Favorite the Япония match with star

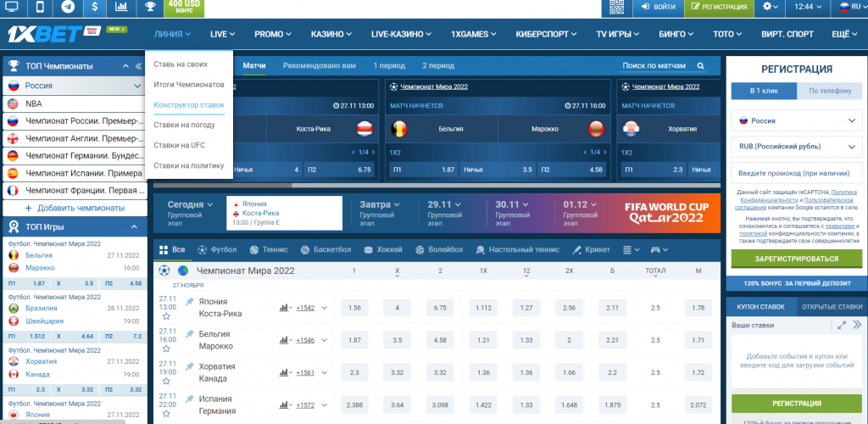point(166,315)
